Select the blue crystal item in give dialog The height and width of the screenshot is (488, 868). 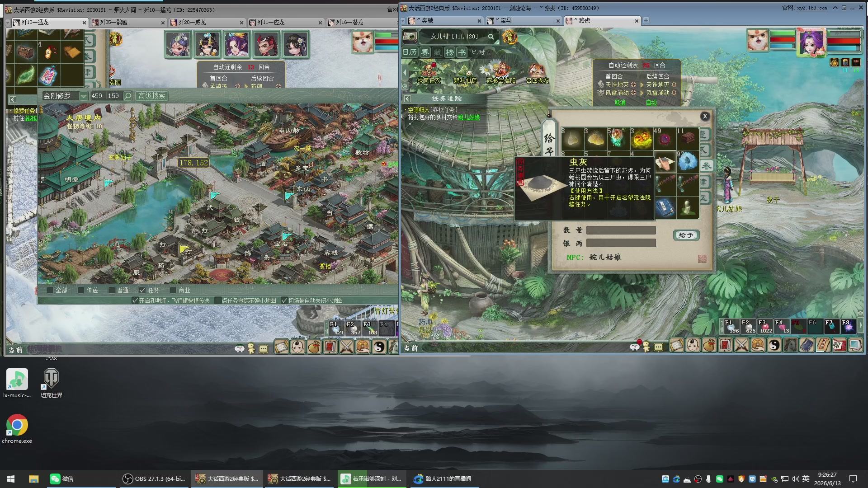click(x=688, y=161)
